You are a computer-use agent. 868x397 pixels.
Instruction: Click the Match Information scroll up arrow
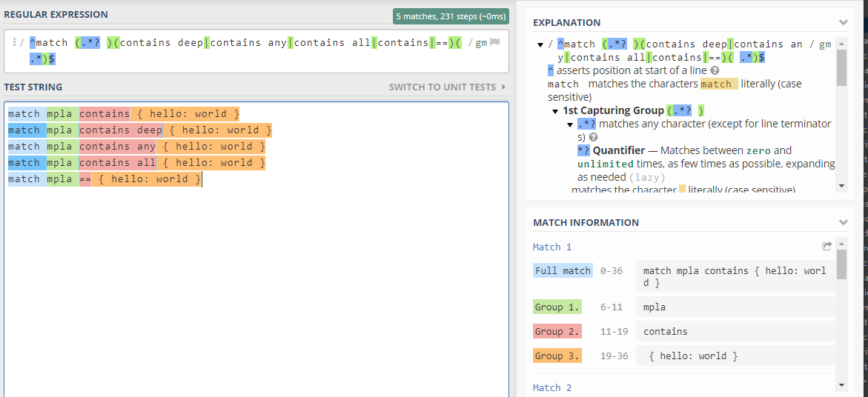[841, 243]
